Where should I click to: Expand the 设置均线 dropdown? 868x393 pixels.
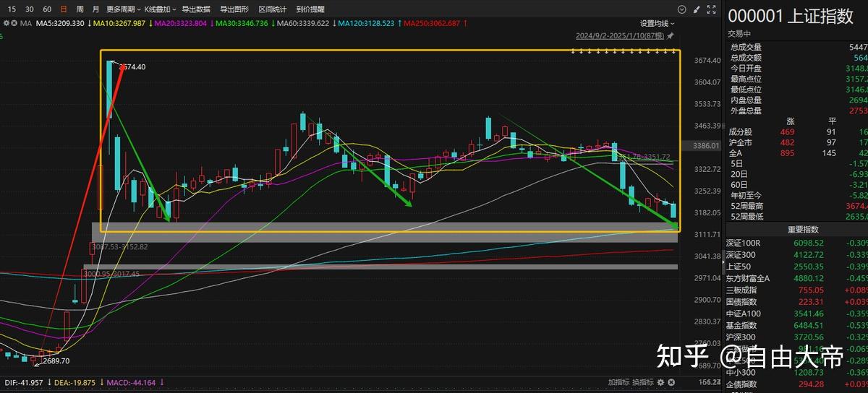pyautogui.click(x=658, y=23)
